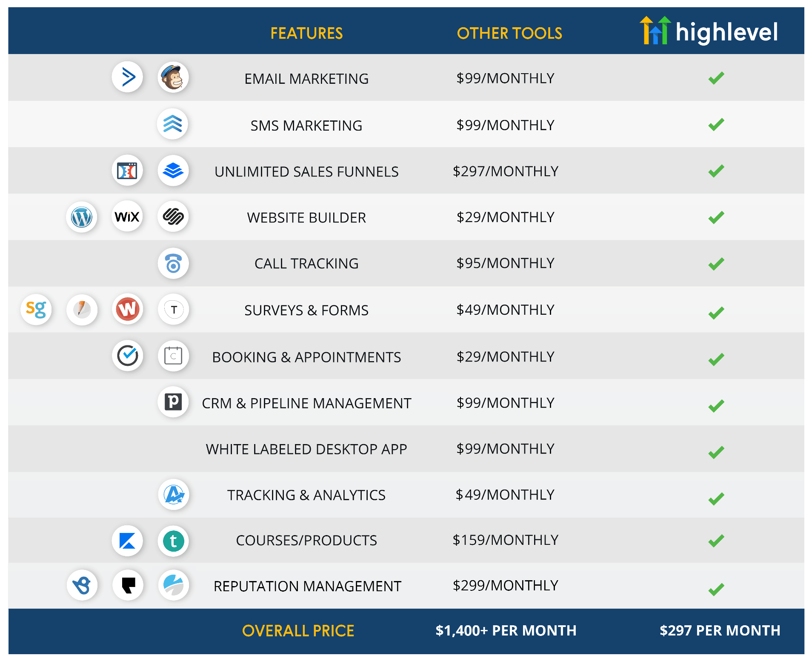Image resolution: width=812 pixels, height=661 pixels.
Task: Click the black speech-bubble icon in Reputation Management row
Action: point(128,585)
